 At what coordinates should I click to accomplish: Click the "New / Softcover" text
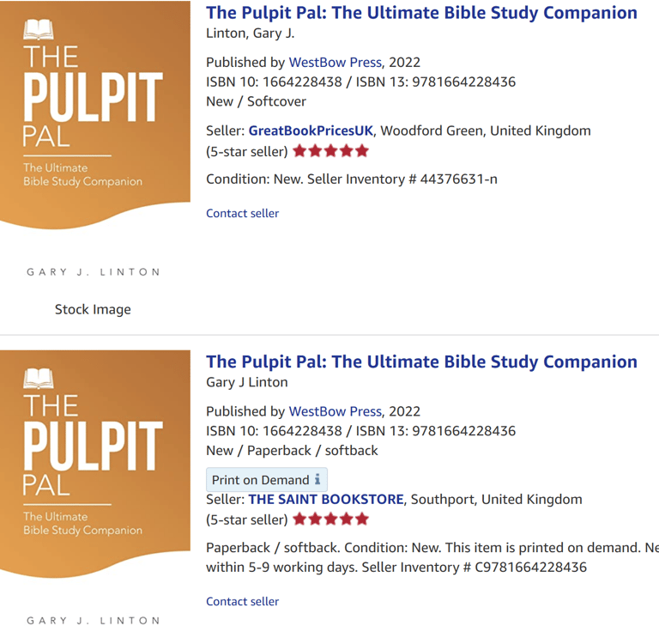point(256,101)
